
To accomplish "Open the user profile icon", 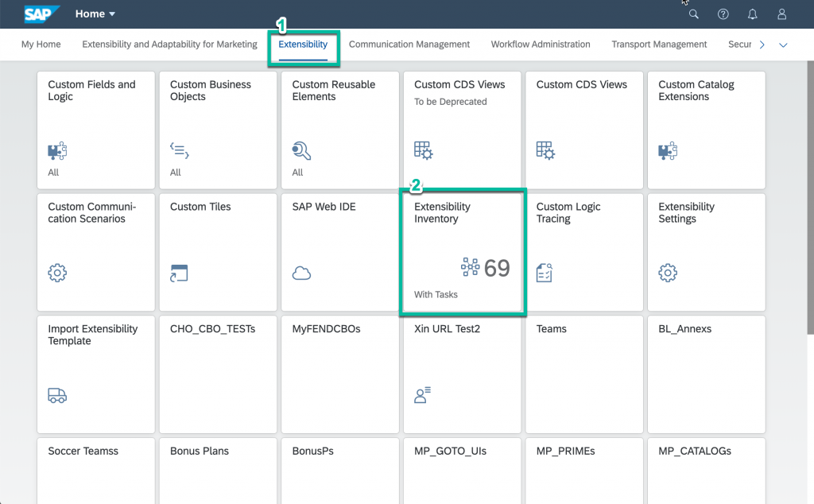I will [x=782, y=14].
